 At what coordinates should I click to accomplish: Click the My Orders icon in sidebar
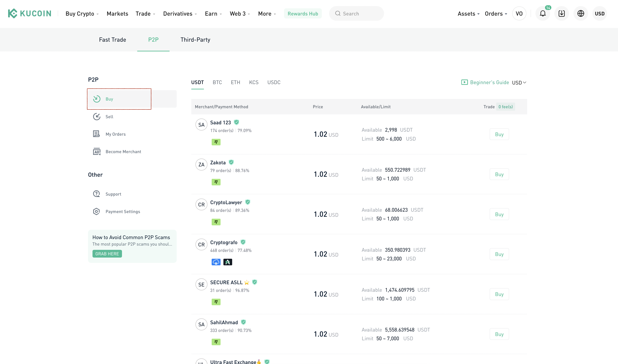click(97, 134)
